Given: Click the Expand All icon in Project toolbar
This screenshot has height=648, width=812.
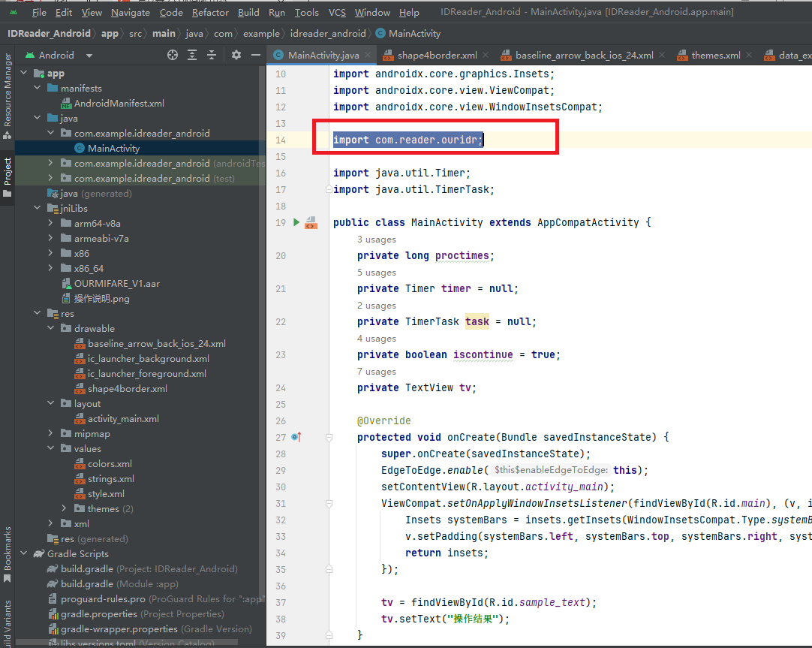Looking at the screenshot, I should 192,55.
